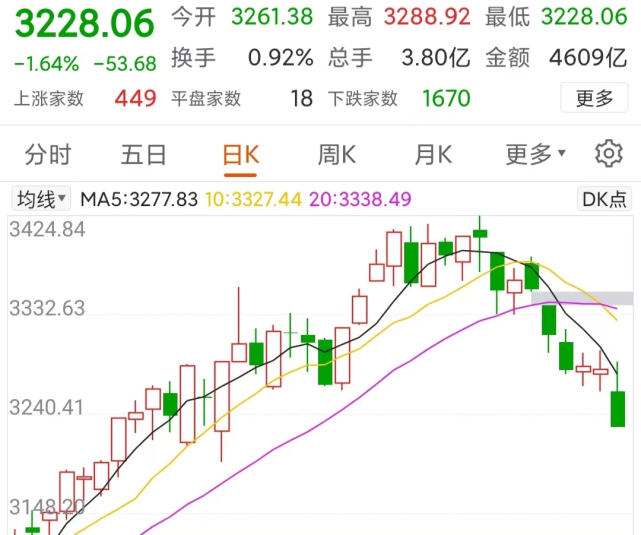The width and height of the screenshot is (641, 535).
Task: Click the 最高 value 3288.92
Action: (x=427, y=17)
